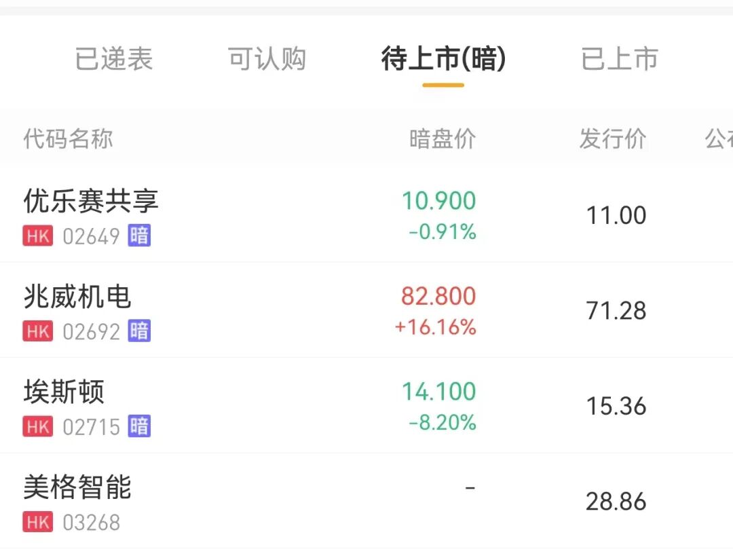Click the HK badge beside 03268
Screen dimensions: 733x560
pos(37,523)
